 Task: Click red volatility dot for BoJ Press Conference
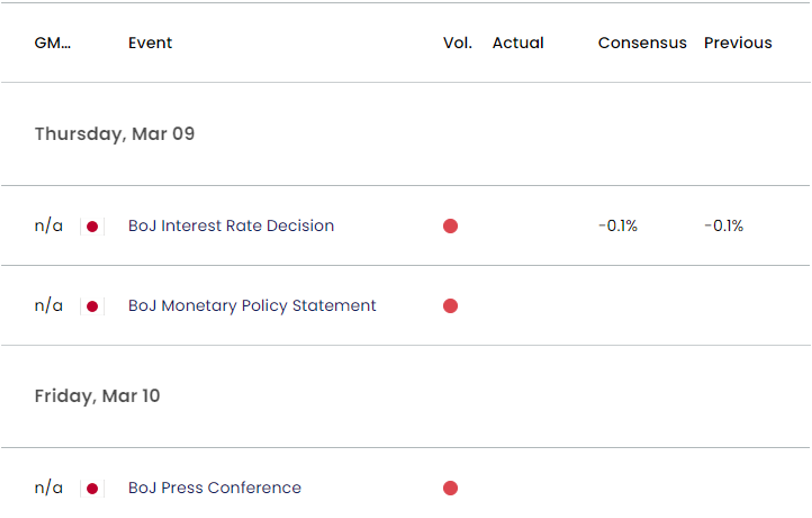(450, 488)
